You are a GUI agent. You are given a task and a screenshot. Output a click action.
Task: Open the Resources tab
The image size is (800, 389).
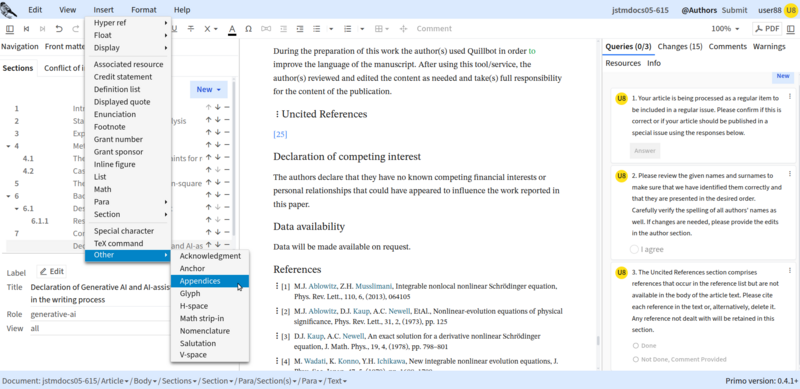click(x=623, y=63)
